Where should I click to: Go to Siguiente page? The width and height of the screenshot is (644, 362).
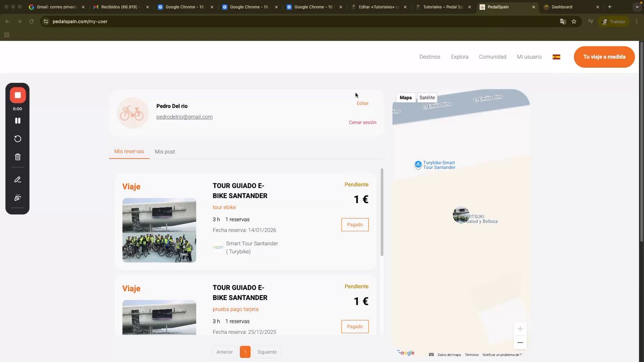267,352
